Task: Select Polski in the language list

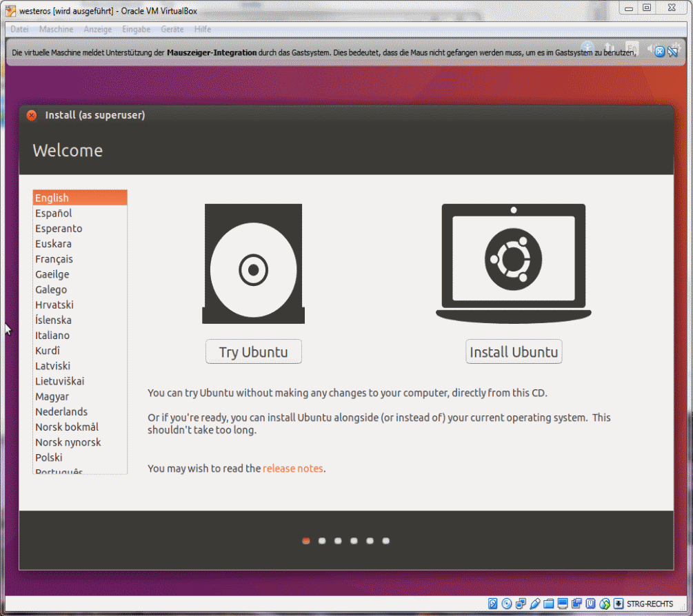Action: (80, 458)
